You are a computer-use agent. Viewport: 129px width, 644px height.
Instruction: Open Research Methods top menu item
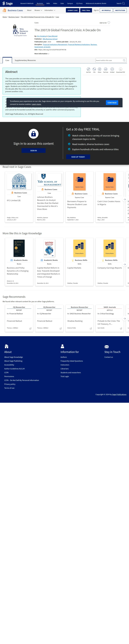(27, 4)
